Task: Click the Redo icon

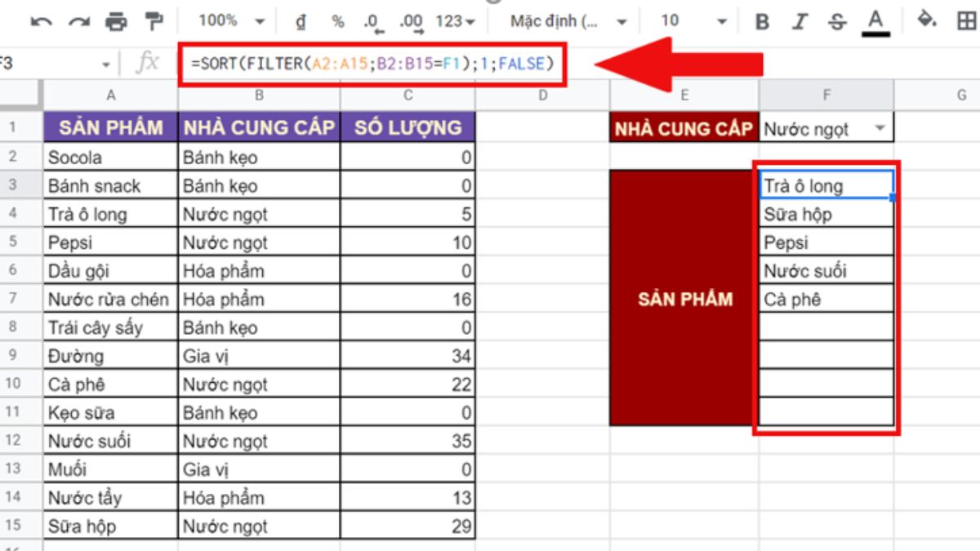Action: 80,20
